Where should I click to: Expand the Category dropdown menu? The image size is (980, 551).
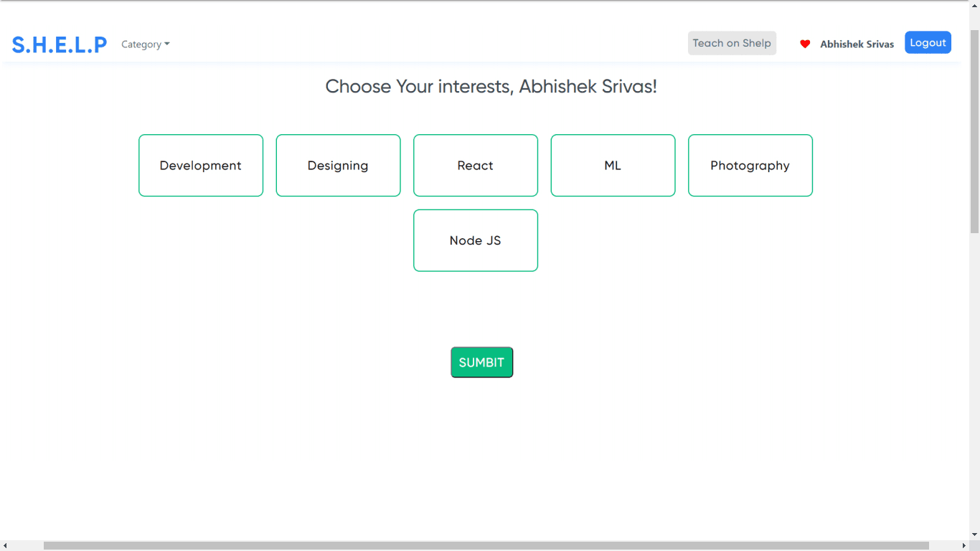(x=146, y=44)
